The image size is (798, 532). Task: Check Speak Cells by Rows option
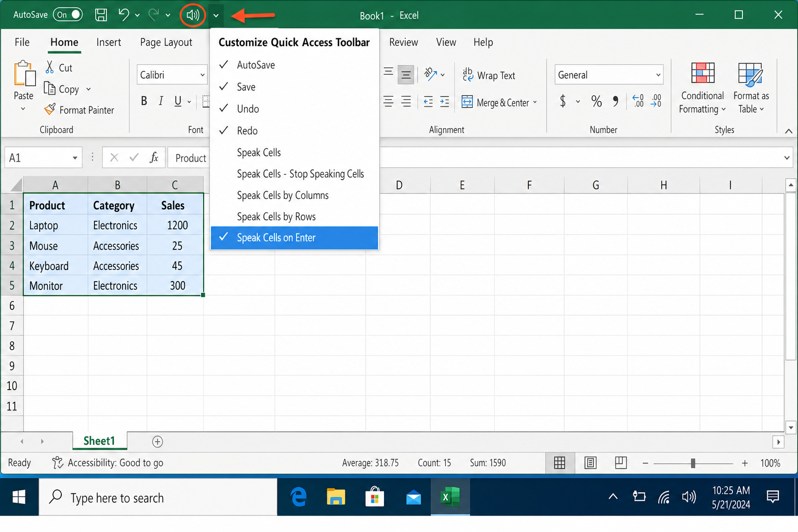295,217
